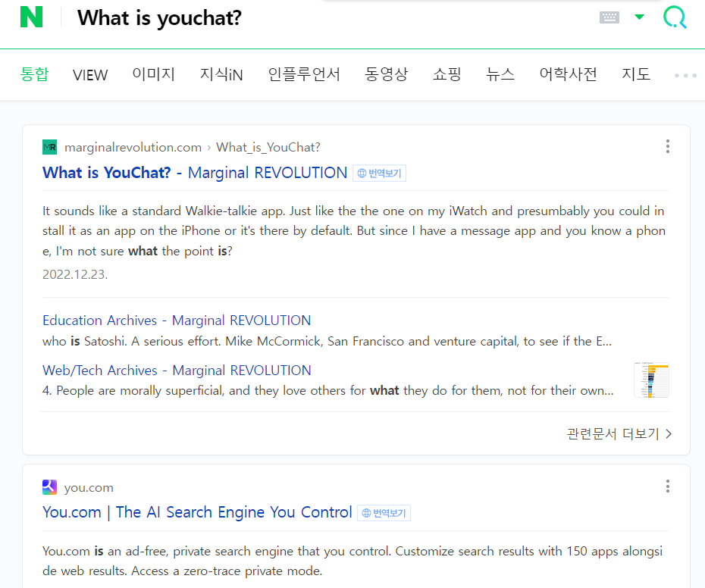Switch to the 뉴스 search tab
The height and width of the screenshot is (588, 705).
500,75
